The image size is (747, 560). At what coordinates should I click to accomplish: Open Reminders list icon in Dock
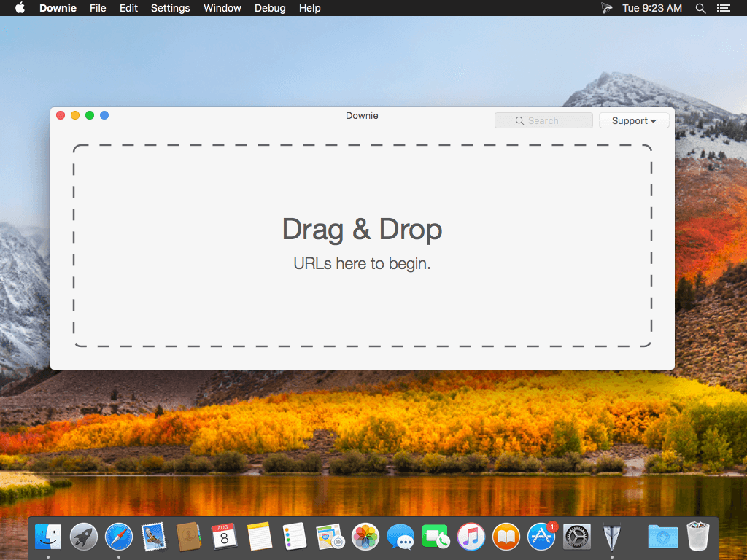click(295, 537)
